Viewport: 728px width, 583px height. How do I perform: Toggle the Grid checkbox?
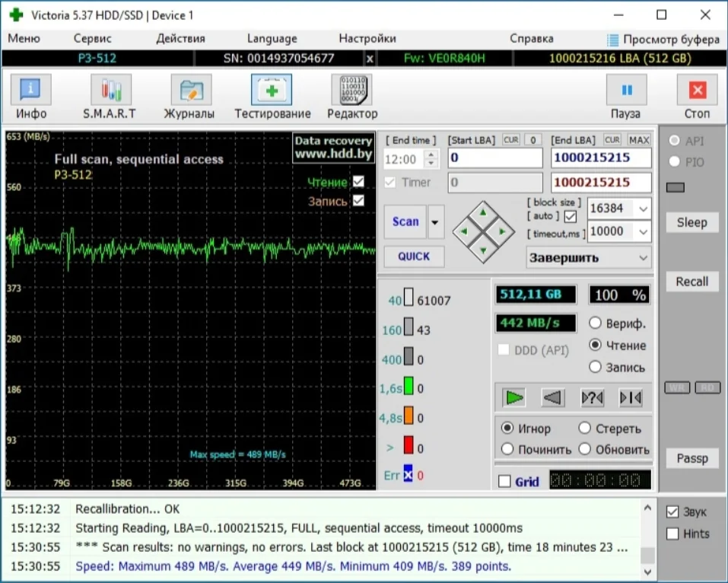click(x=504, y=481)
